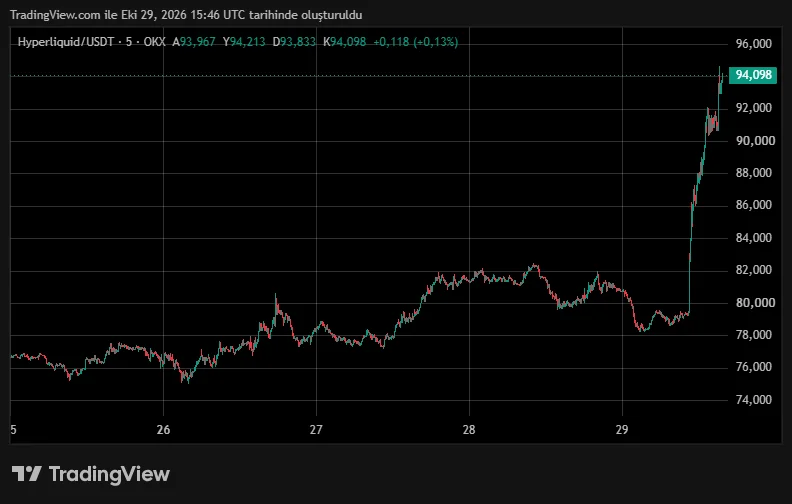Click the 78,000 price axis label

point(754,335)
